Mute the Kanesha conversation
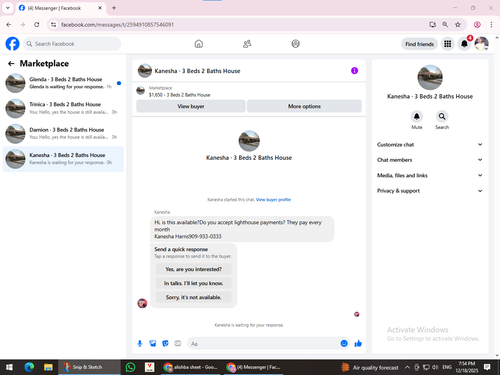500x375 pixels. [x=417, y=116]
